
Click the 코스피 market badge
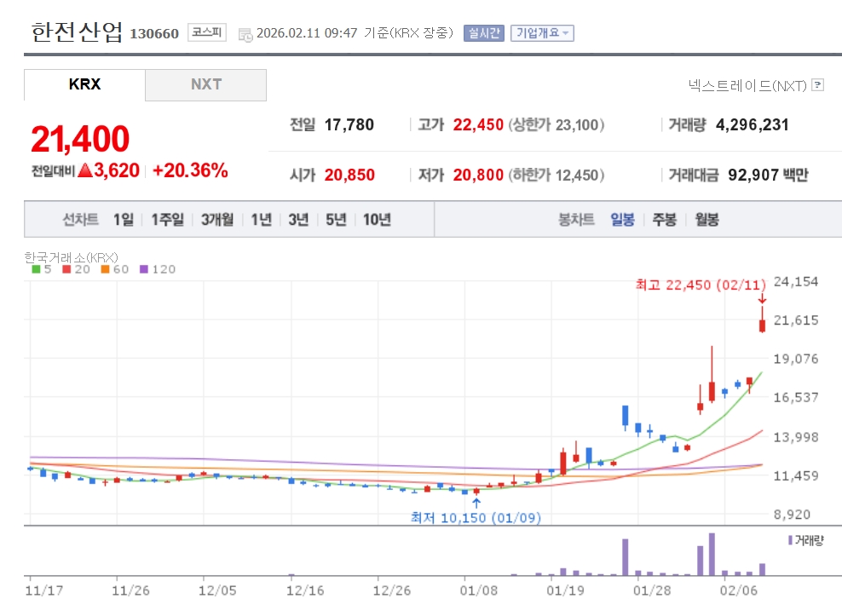coord(207,33)
